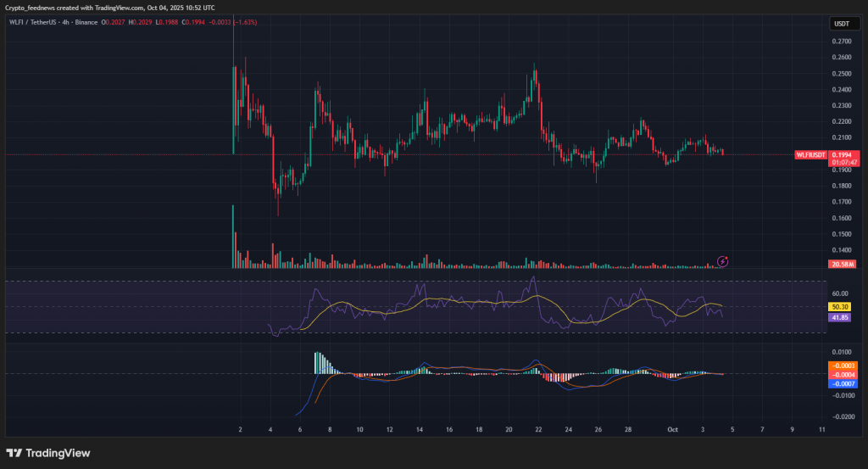Click the 11 date label on time axis
The width and height of the screenshot is (868, 469).
(x=822, y=430)
